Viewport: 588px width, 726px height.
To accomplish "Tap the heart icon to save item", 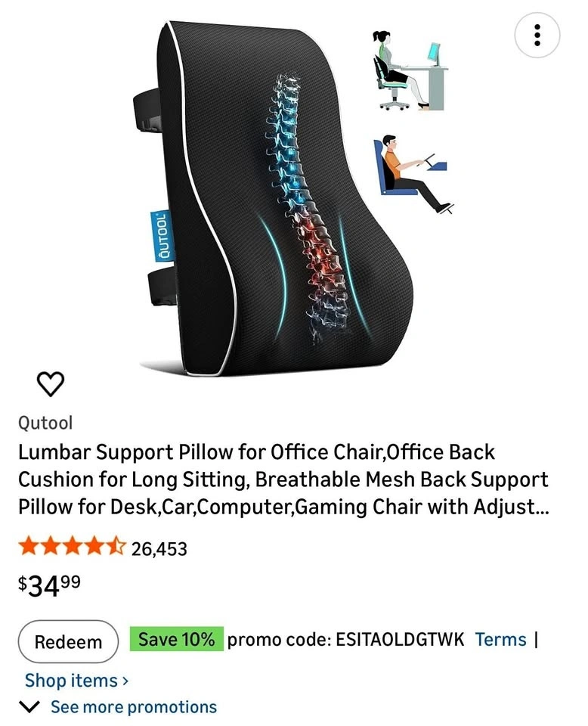I will click(50, 384).
